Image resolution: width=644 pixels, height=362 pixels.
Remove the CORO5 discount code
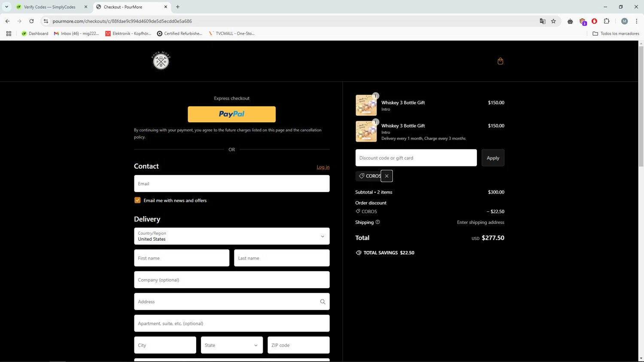click(x=386, y=176)
